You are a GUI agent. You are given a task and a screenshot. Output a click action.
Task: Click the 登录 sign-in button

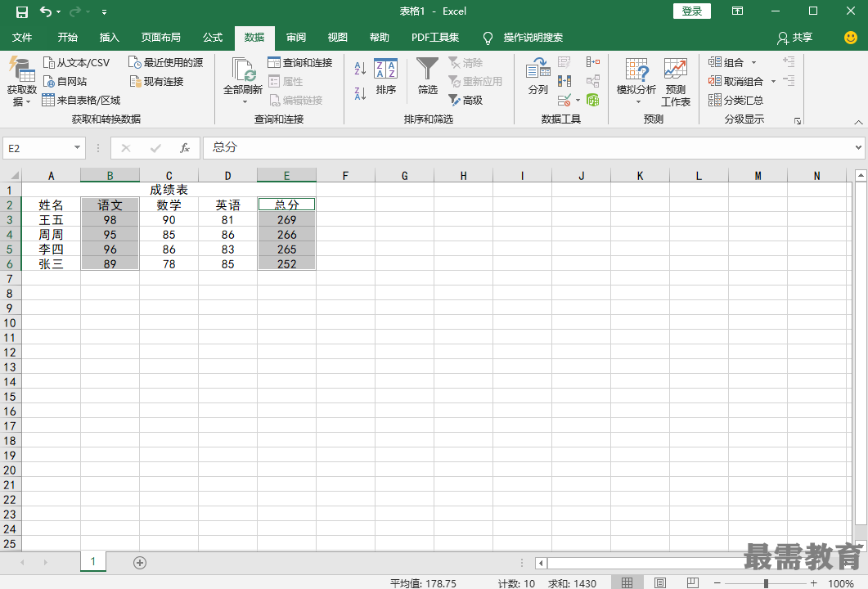click(x=692, y=11)
